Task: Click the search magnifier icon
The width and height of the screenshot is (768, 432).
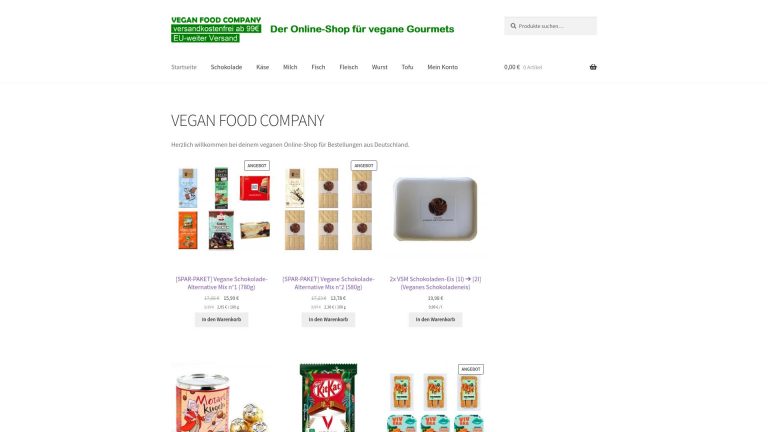Action: (x=513, y=26)
